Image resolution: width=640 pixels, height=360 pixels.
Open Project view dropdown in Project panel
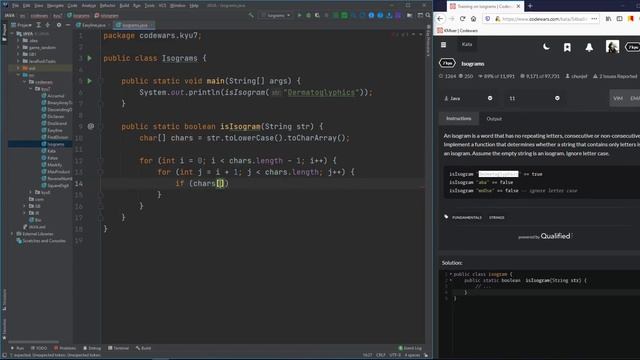click(22, 25)
